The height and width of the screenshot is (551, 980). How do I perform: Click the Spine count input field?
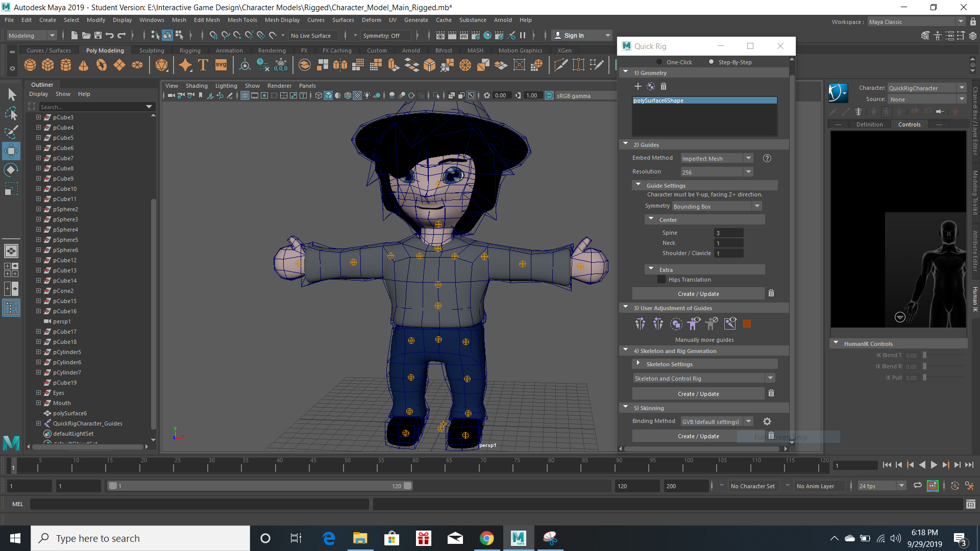(x=728, y=233)
